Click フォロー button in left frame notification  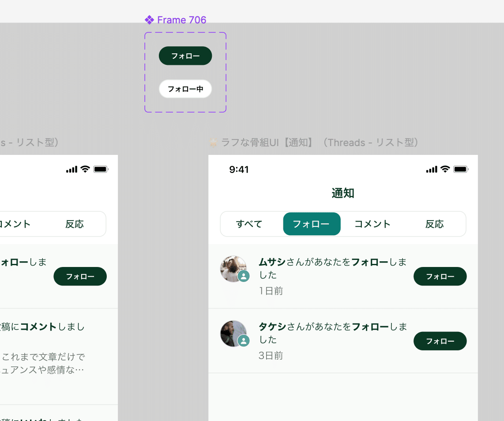[80, 276]
